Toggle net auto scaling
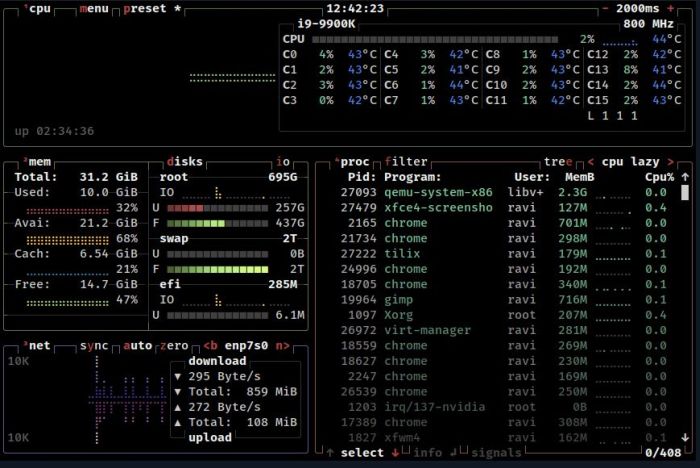The width and height of the screenshot is (700, 468). pyautogui.click(x=138, y=346)
